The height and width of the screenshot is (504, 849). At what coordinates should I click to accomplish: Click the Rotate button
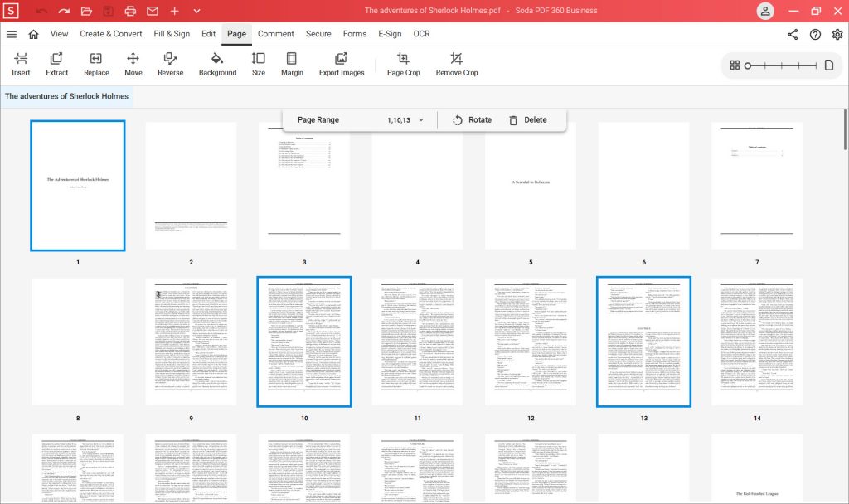click(472, 120)
